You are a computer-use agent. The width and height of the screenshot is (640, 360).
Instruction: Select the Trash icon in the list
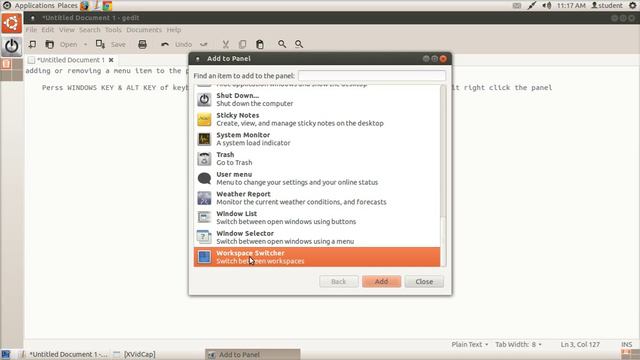pyautogui.click(x=204, y=158)
